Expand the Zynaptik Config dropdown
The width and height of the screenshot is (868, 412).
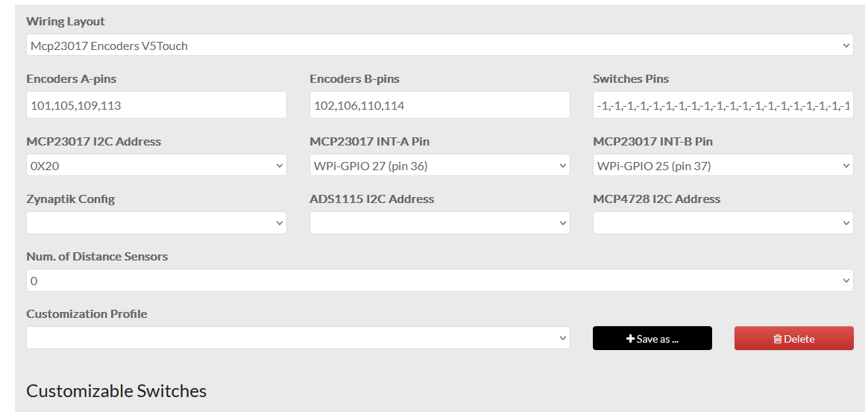156,223
